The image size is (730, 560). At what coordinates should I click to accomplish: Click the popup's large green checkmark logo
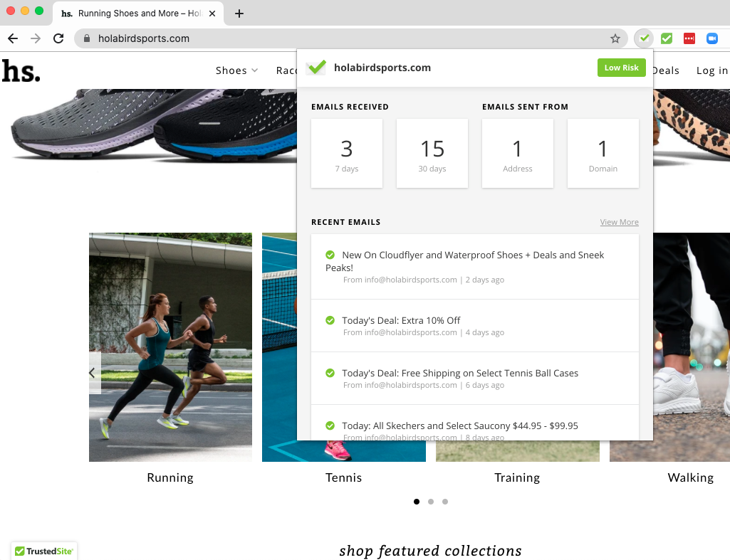pos(316,68)
